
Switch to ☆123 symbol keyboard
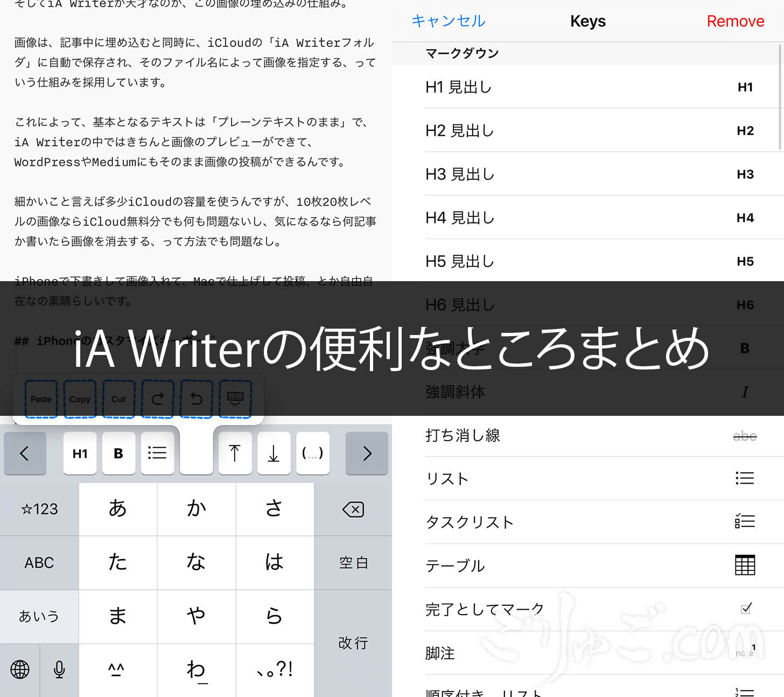pyautogui.click(x=39, y=510)
